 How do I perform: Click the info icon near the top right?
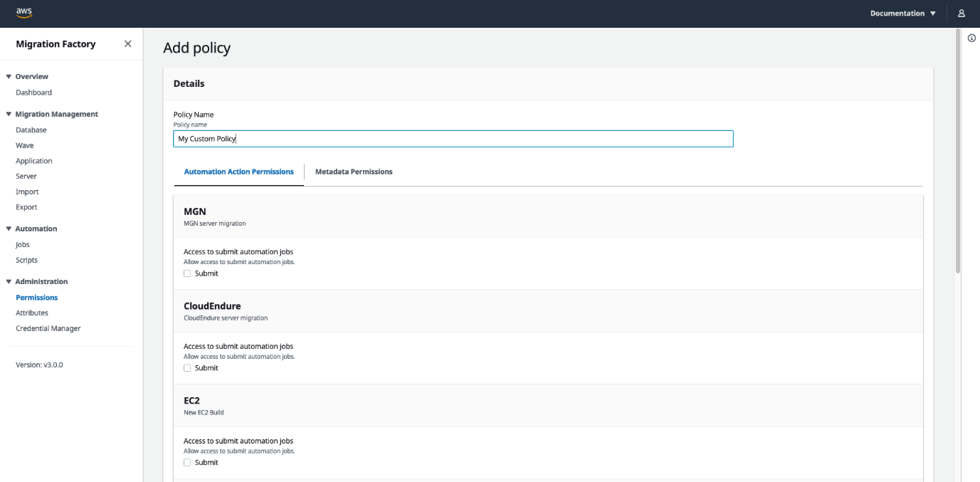click(971, 38)
